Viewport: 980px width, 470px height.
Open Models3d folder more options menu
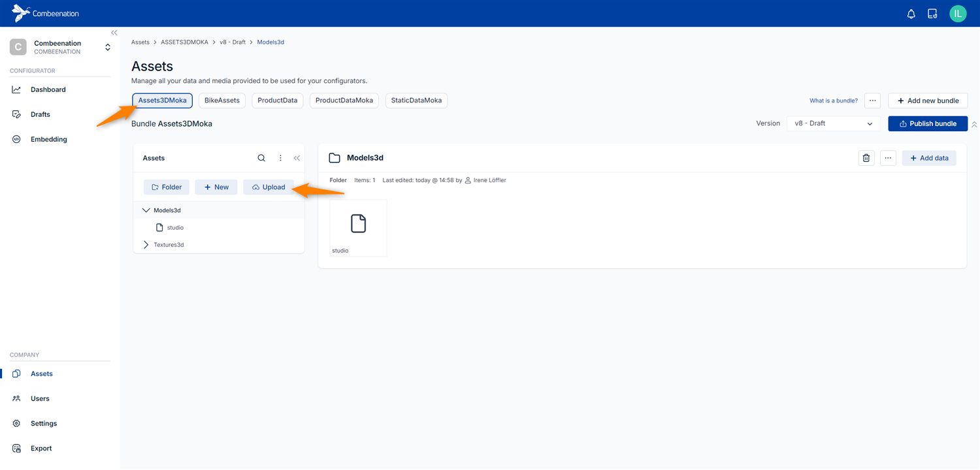coord(887,158)
